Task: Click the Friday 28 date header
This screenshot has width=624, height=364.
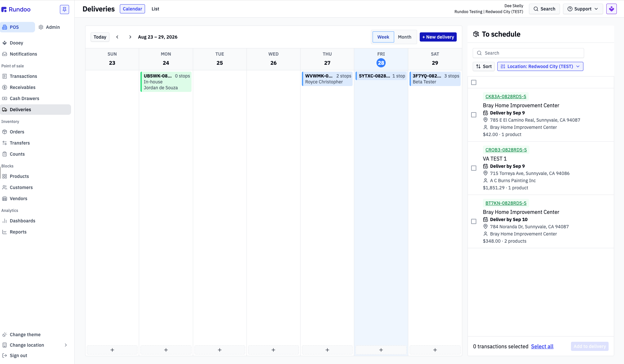Action: (x=381, y=63)
